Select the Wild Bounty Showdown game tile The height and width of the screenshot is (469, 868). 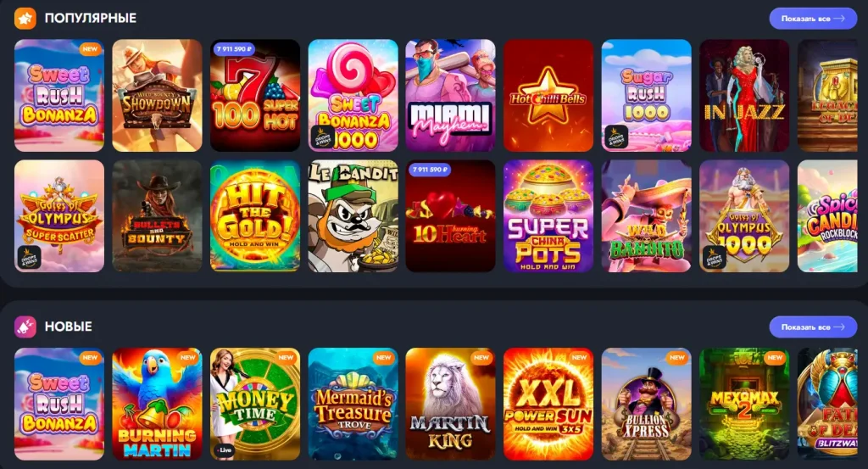pos(157,95)
